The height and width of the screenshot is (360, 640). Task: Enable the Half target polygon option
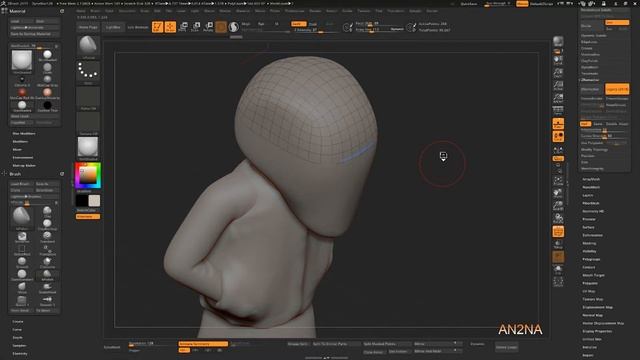[585, 124]
